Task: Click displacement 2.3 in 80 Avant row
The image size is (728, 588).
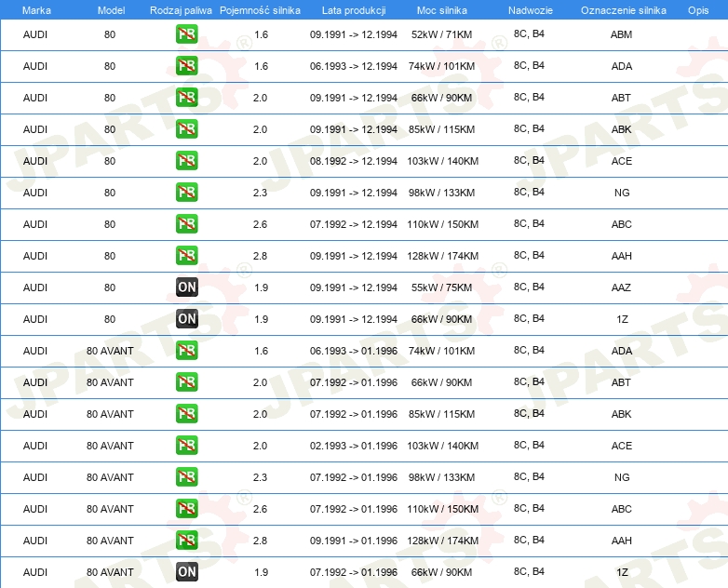Action: [260, 476]
